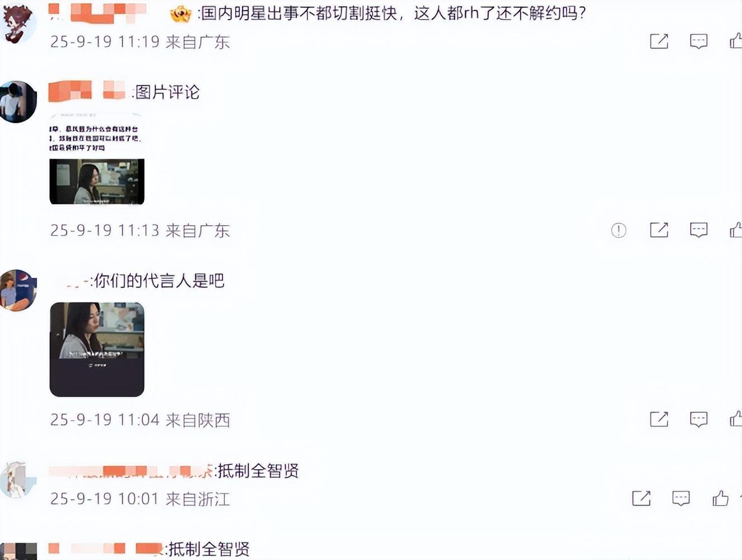Viewport: 742px width, 560px height.
Task: Open avatar of the 图片评论 commenter
Action: tap(17, 101)
